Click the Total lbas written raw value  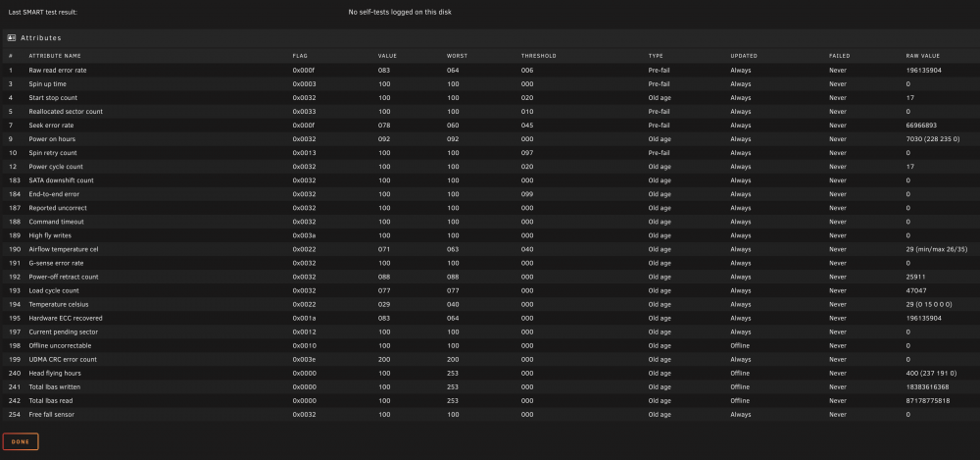coord(927,386)
